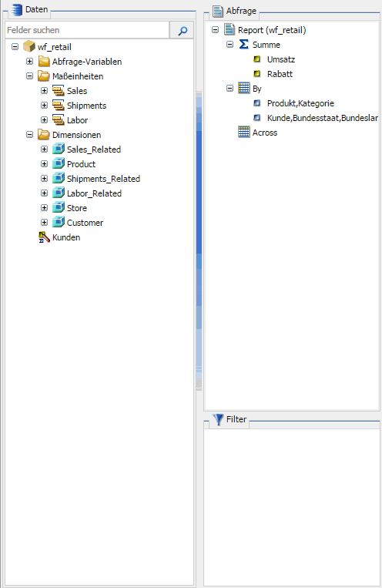Click the wf_retail cube icon

click(28, 46)
